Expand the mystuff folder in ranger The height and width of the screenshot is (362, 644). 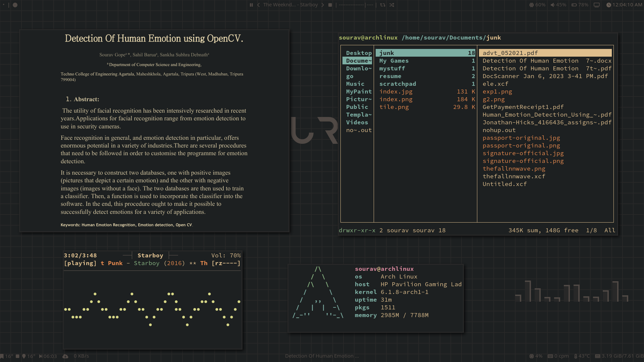coord(392,68)
